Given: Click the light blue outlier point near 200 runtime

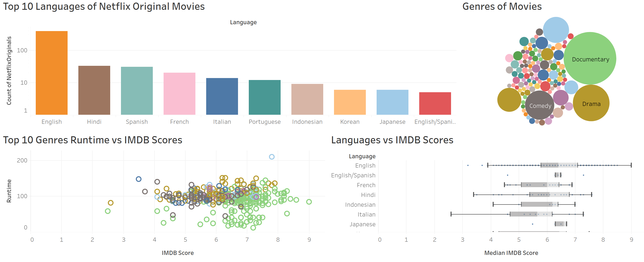Looking at the screenshot, I should (x=272, y=157).
